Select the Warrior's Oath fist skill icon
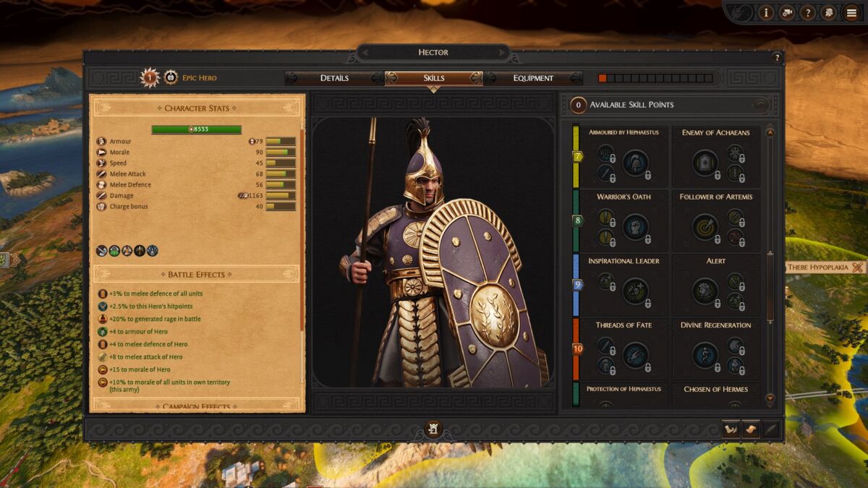 pyautogui.click(x=636, y=227)
